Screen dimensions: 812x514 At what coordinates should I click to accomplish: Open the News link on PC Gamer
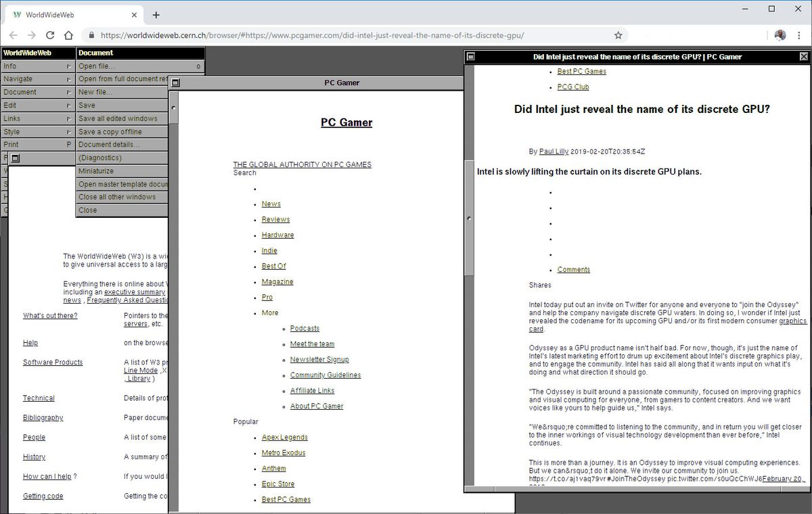(x=271, y=204)
